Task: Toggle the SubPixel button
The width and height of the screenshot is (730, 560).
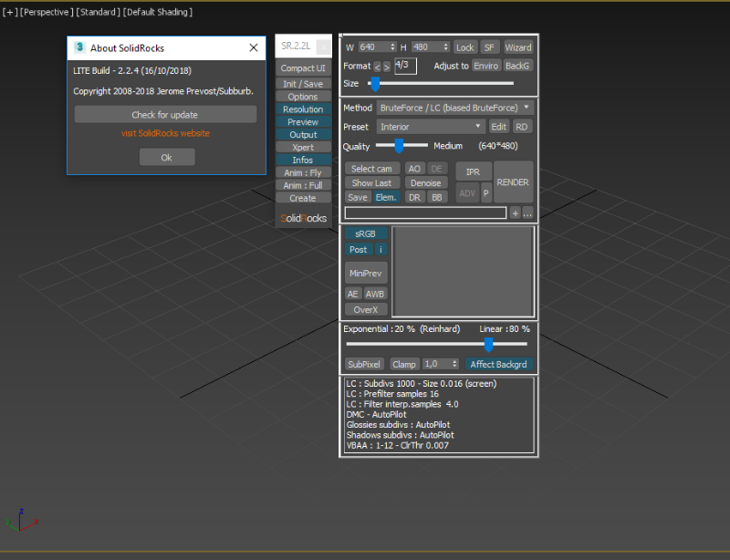Action: (364, 364)
